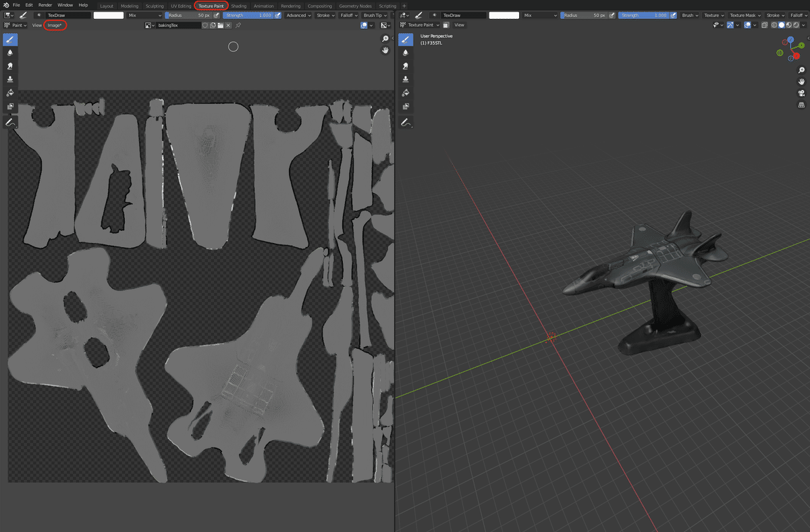Select the Clone tool in 3D Viewport
810x532 pixels.
coord(406,80)
